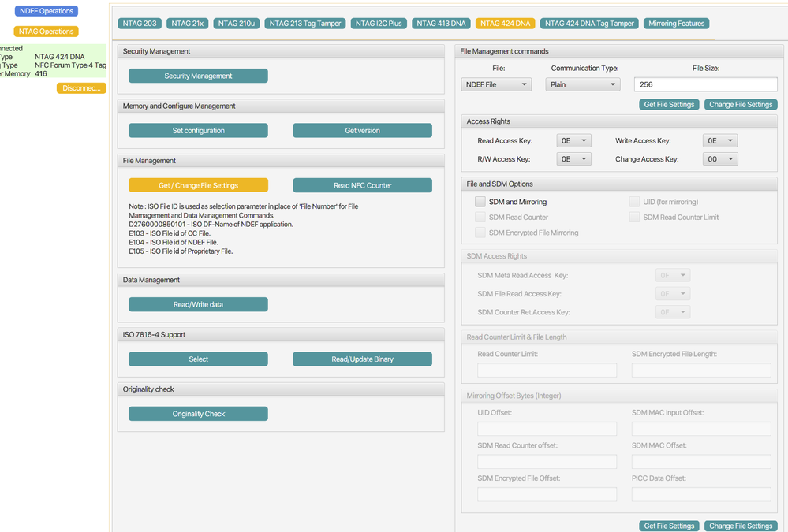This screenshot has height=532, width=788.
Task: Click top Get File Settings button
Action: pos(669,105)
